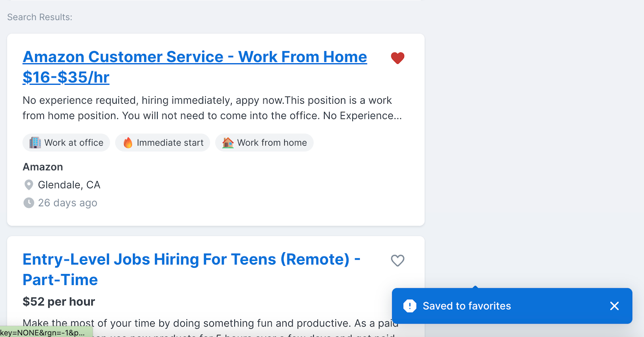Click the Work at office tag

point(66,143)
